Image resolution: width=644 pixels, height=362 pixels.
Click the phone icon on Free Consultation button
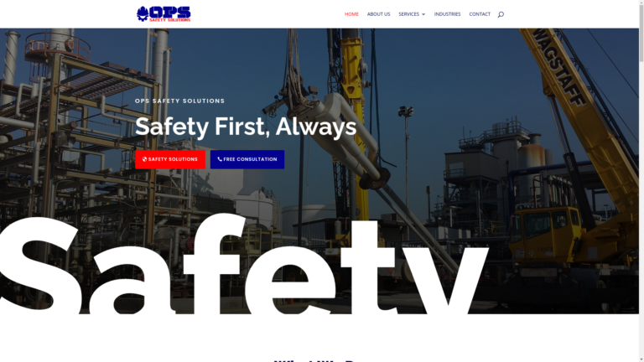click(220, 159)
